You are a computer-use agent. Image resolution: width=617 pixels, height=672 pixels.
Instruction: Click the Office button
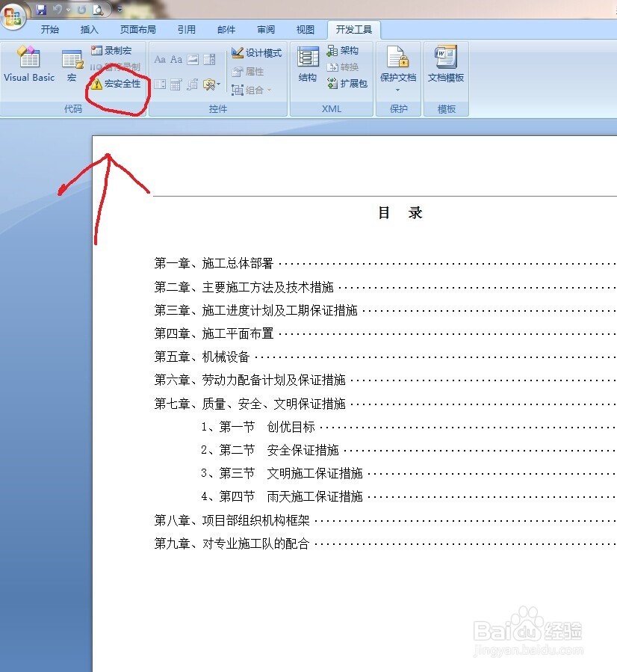coord(12,16)
